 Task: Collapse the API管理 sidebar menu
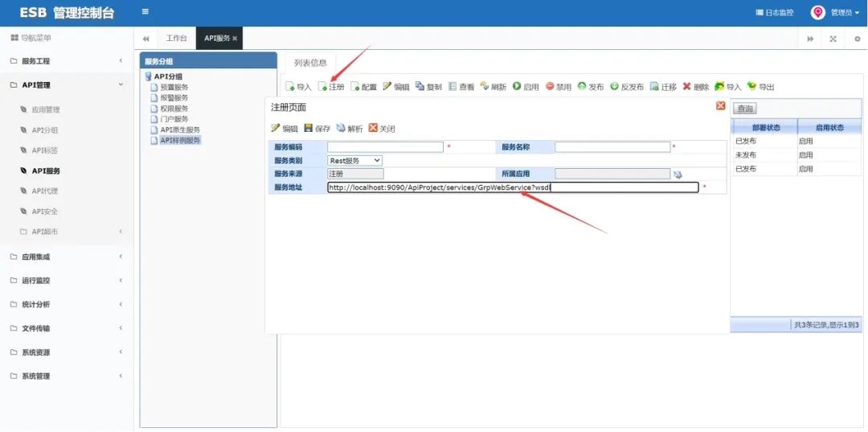coord(67,85)
